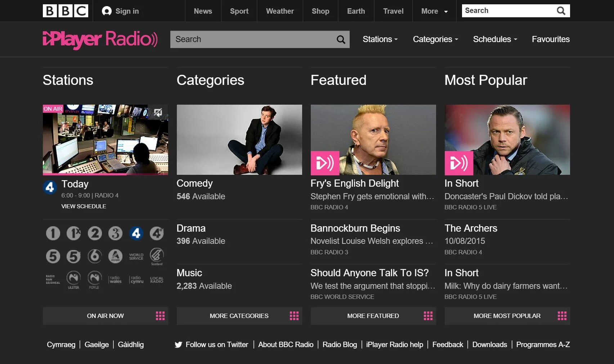614x364 pixels.
Task: Select the Radio Scotland station icon
Action: tap(157, 256)
